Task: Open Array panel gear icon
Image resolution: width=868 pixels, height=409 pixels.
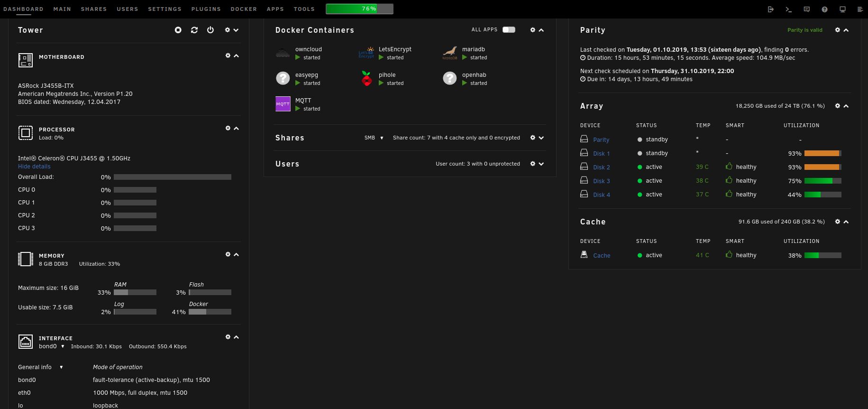Action: click(x=838, y=106)
